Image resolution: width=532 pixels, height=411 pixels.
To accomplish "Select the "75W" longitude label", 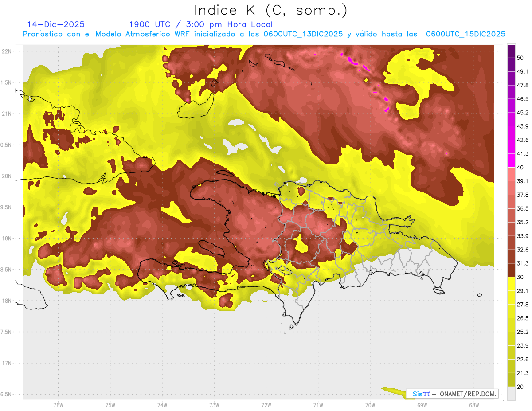I will (110, 405).
